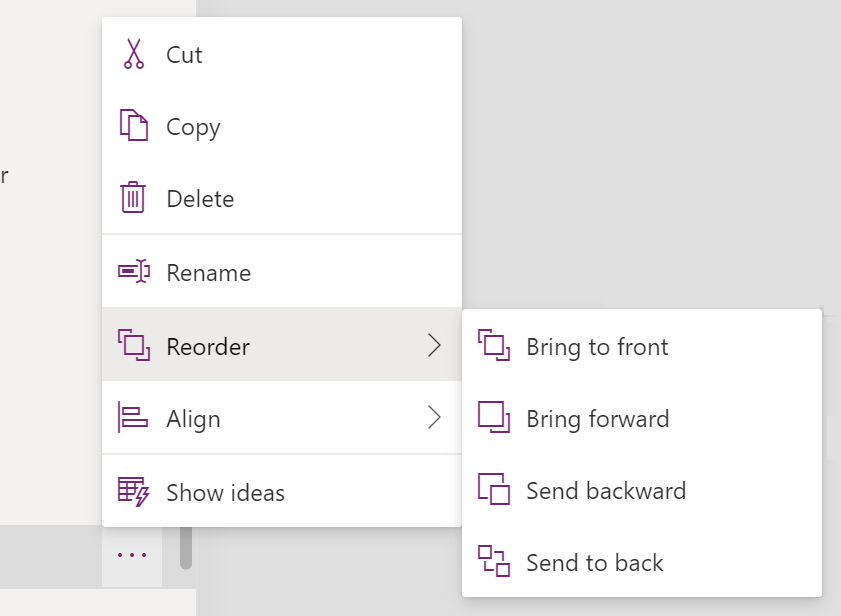Click the Send to back icon
The image size is (841, 616).
(x=494, y=561)
